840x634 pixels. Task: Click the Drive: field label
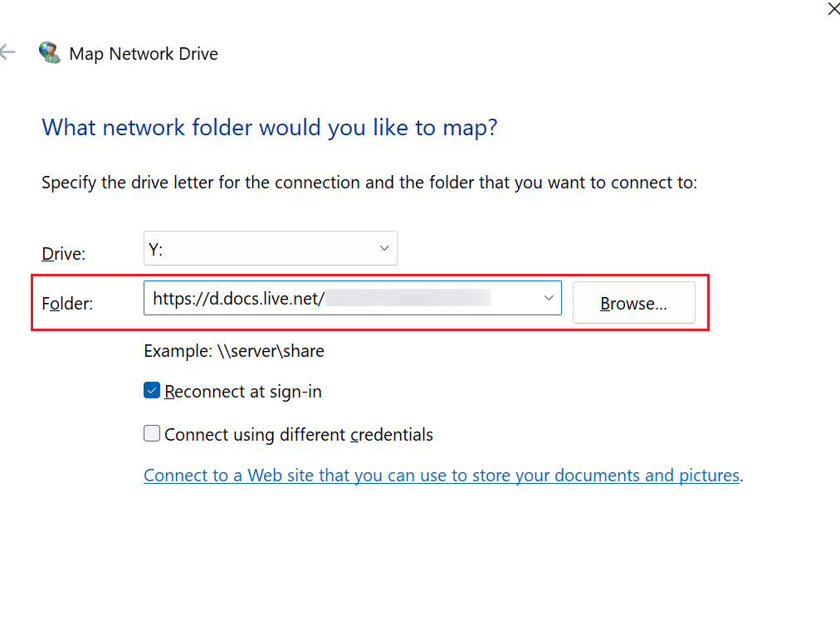click(62, 253)
